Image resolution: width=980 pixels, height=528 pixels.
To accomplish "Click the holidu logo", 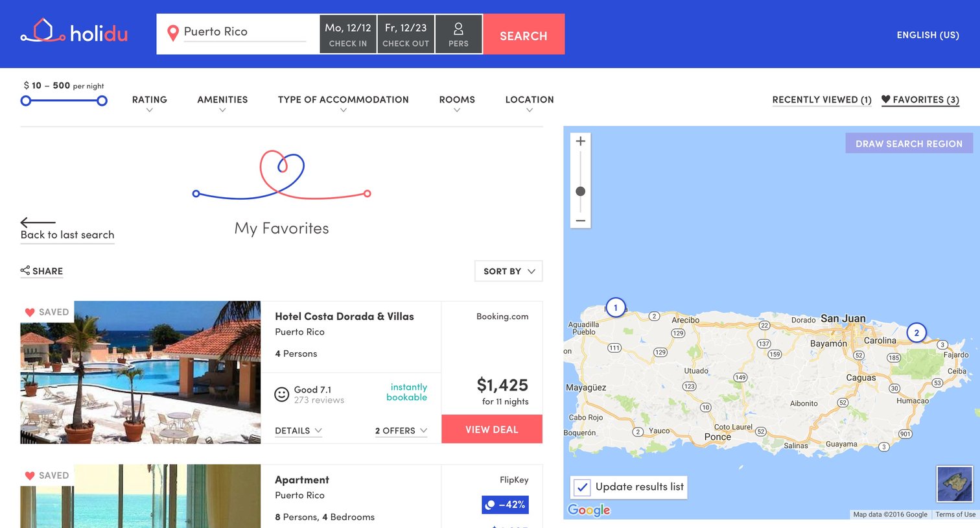I will [x=74, y=32].
